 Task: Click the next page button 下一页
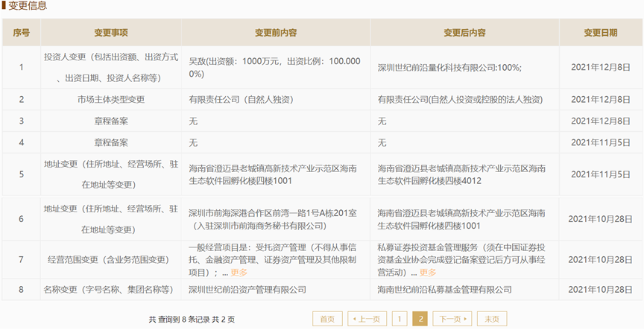pos(452,319)
